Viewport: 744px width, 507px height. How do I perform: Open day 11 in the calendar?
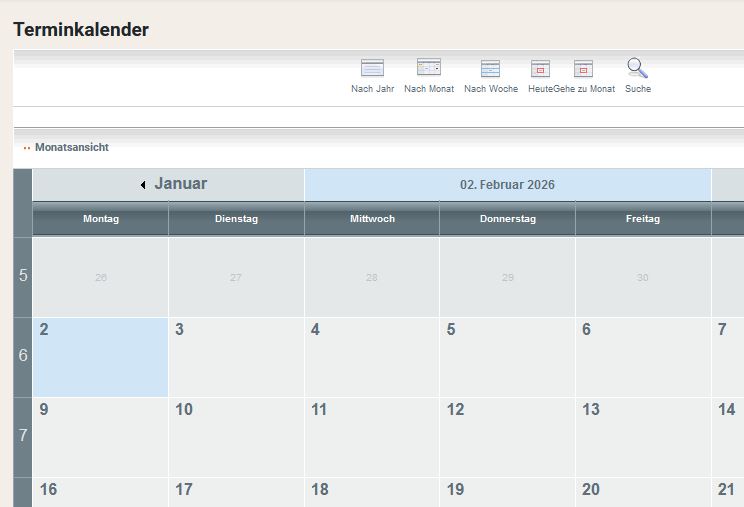click(x=371, y=437)
